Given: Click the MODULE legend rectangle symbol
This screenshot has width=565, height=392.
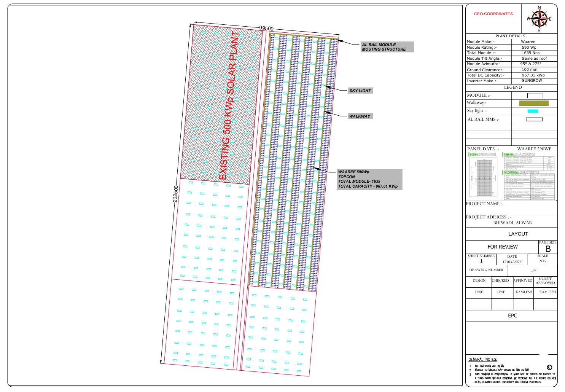Looking at the screenshot, I should 535,96.
